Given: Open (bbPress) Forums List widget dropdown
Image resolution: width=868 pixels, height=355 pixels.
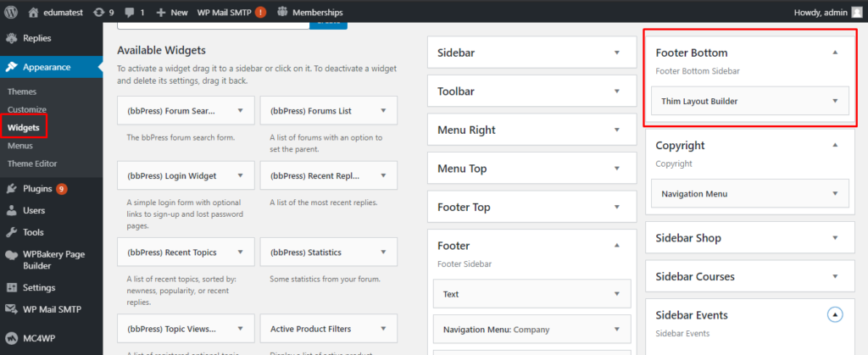Looking at the screenshot, I should [x=383, y=111].
